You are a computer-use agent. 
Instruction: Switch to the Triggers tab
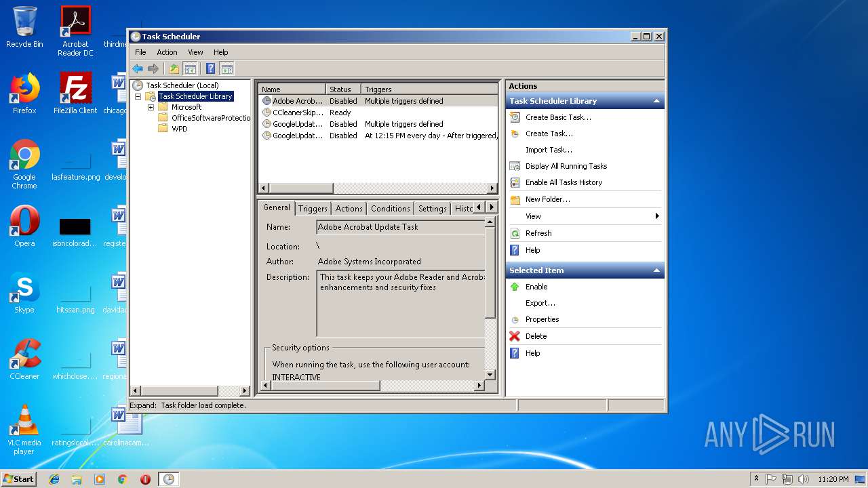click(313, 209)
